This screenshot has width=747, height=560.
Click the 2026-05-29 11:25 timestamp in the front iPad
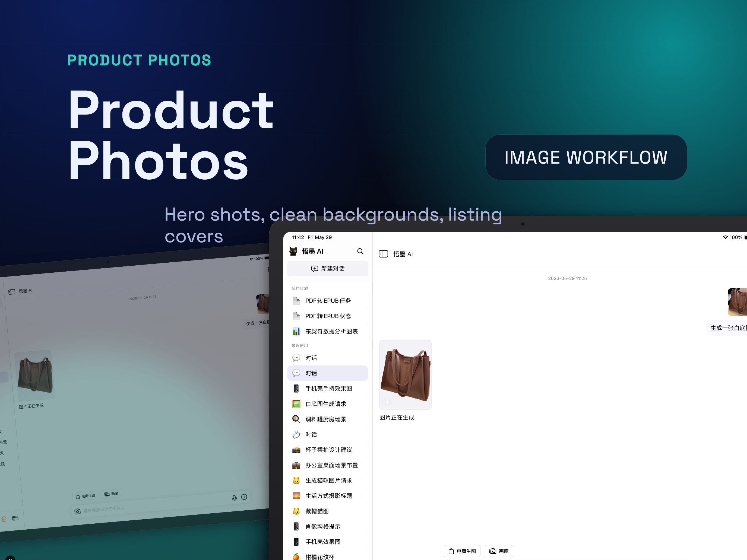(567, 278)
